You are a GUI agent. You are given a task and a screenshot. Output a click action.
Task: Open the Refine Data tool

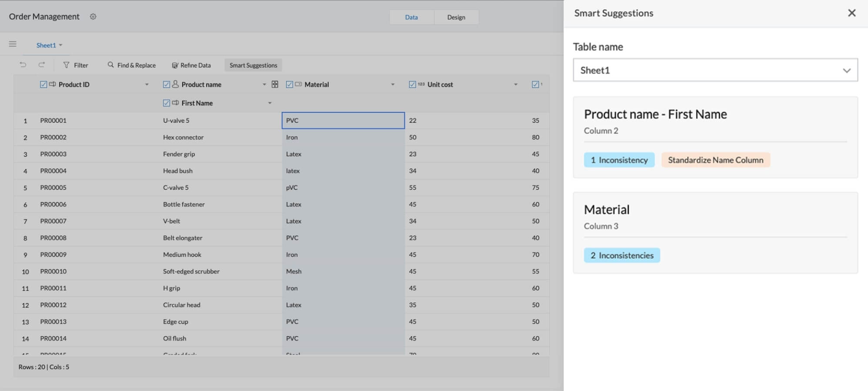[191, 65]
